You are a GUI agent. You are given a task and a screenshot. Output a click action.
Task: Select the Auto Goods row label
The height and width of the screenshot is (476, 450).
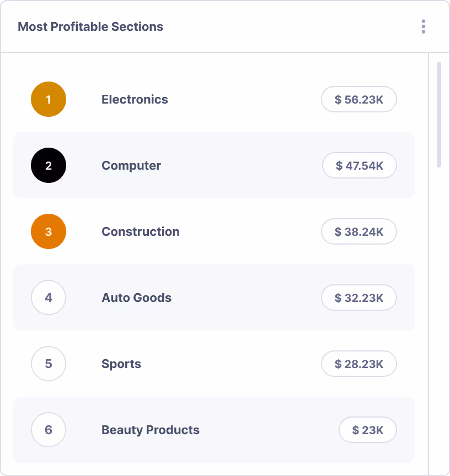[x=136, y=298]
